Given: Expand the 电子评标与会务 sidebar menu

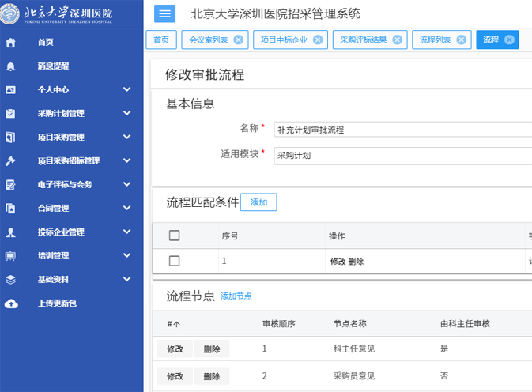Looking at the screenshot, I should (x=126, y=185).
